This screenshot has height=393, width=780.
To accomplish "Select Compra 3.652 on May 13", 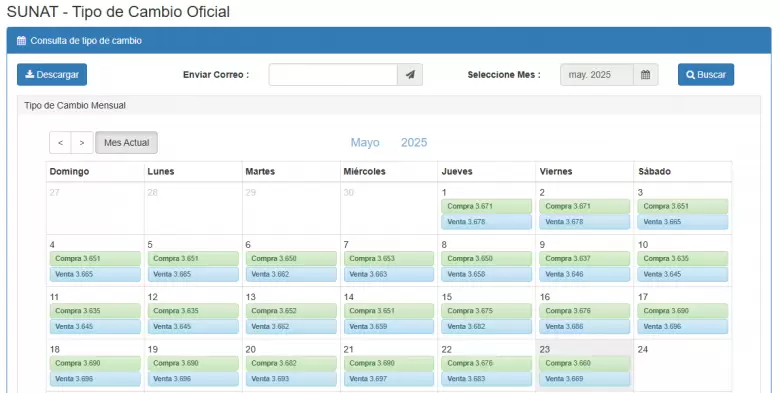I will [x=291, y=311].
